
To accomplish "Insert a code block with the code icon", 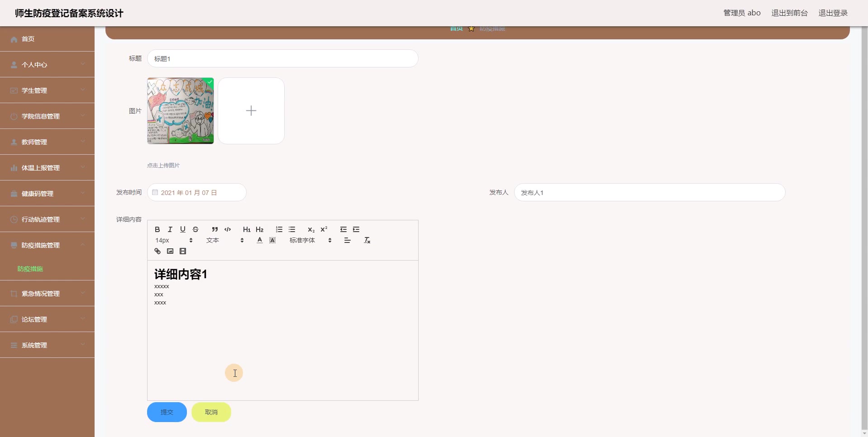I will [x=228, y=229].
